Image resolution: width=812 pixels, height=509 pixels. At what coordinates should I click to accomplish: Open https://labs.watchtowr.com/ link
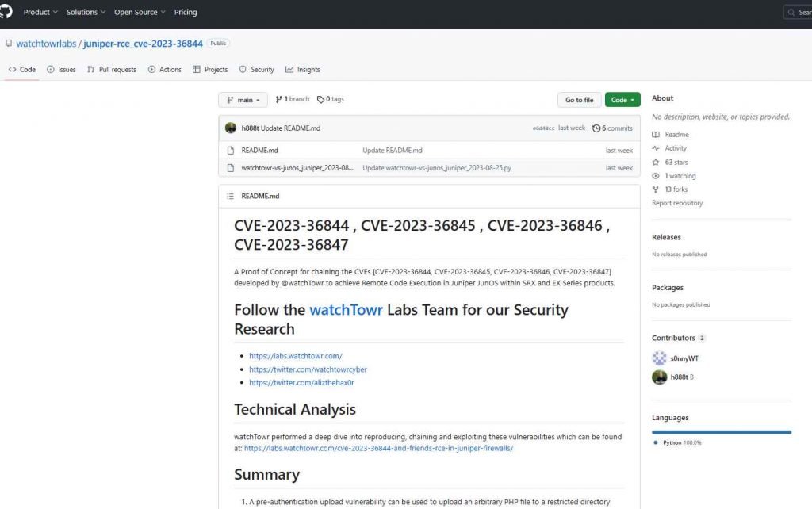[x=296, y=356]
